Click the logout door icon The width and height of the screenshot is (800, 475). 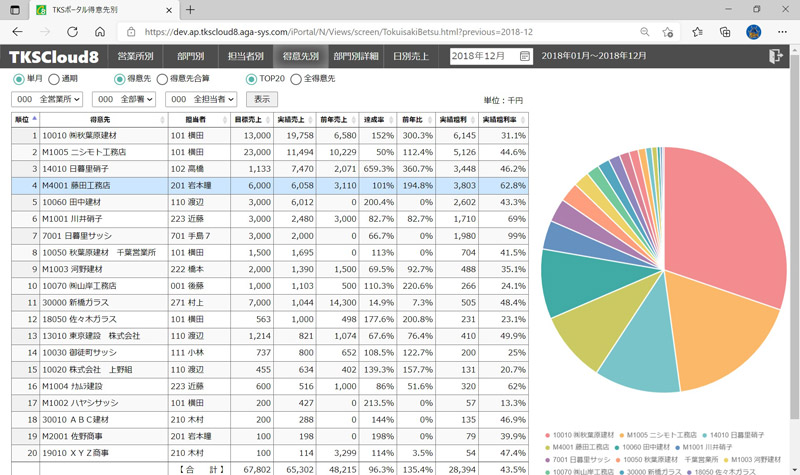(776, 56)
